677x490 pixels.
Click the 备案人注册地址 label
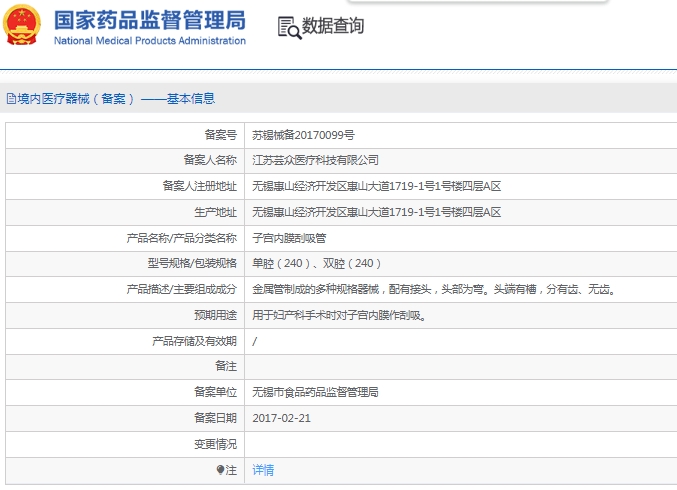point(199,186)
